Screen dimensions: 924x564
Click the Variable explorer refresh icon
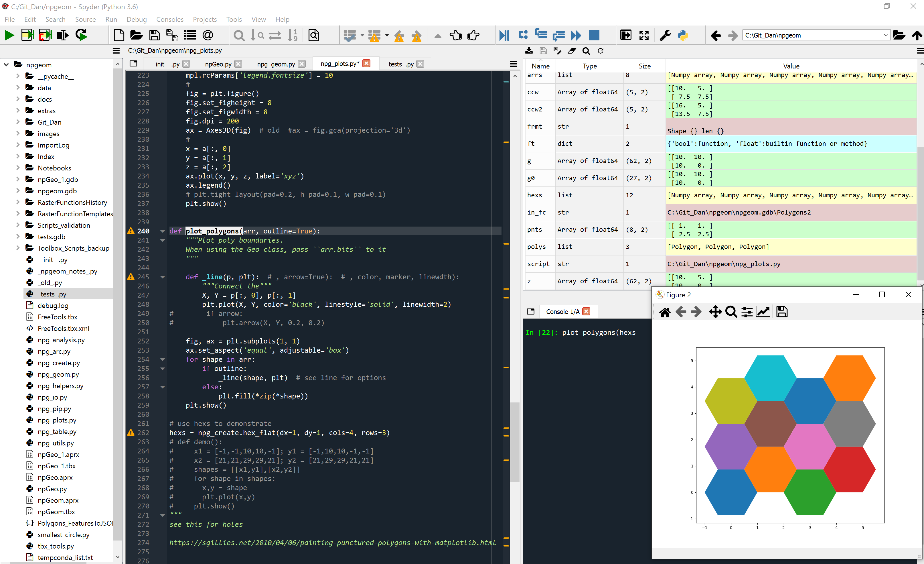600,51
